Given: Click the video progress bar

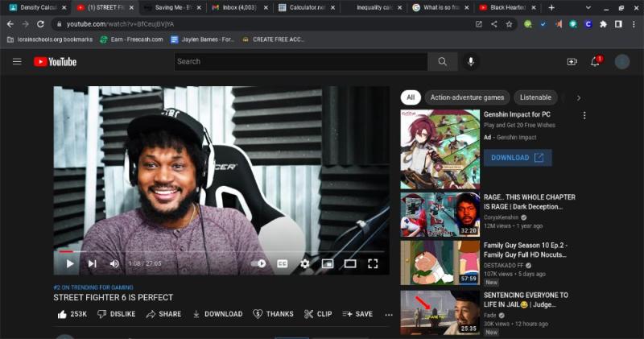Looking at the screenshot, I should [x=217, y=251].
